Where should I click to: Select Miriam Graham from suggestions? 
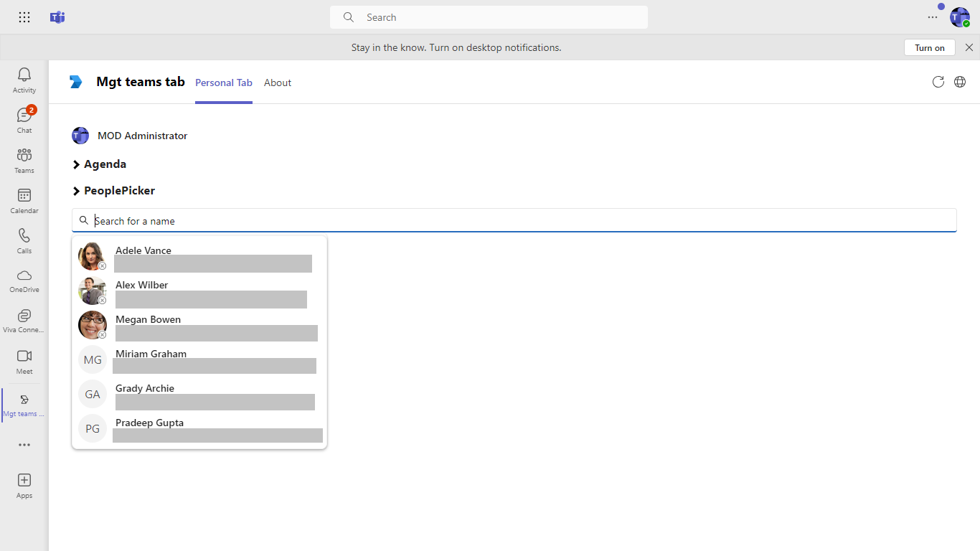199,359
